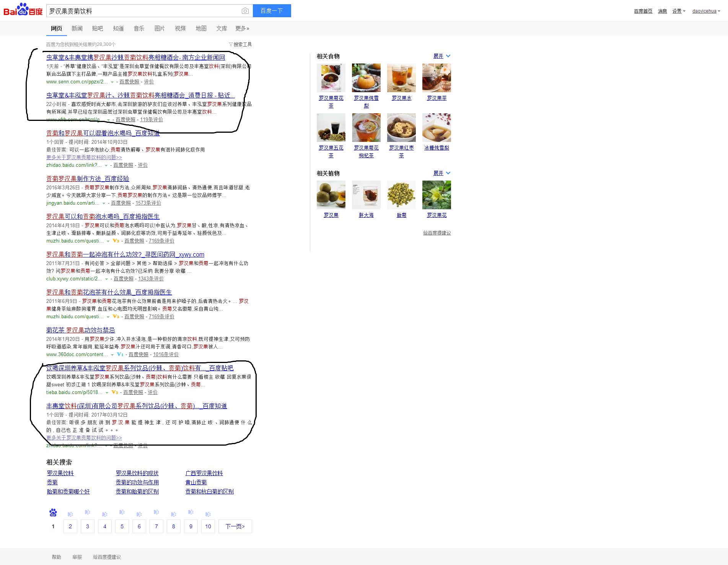Open 罗汉果五花茶 thumbnail

point(331,127)
